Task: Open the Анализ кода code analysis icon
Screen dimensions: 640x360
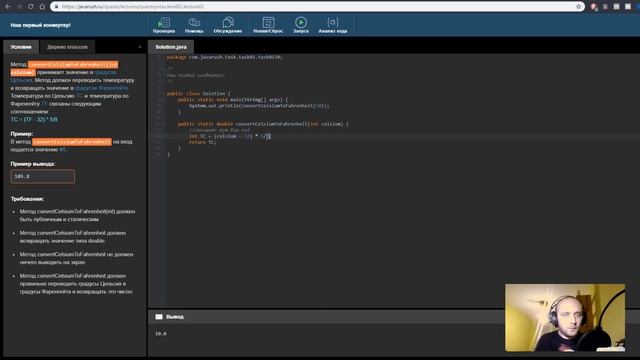Action: click(333, 25)
